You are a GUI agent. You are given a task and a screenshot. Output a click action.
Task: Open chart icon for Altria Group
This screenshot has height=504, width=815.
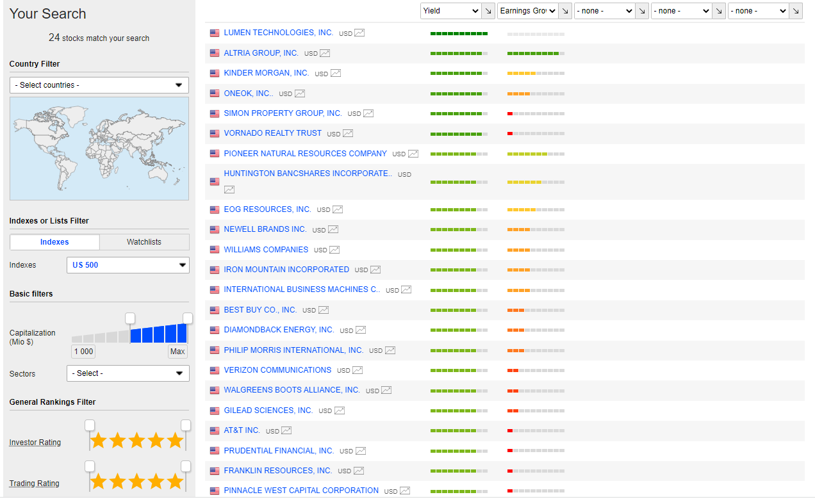[325, 53]
